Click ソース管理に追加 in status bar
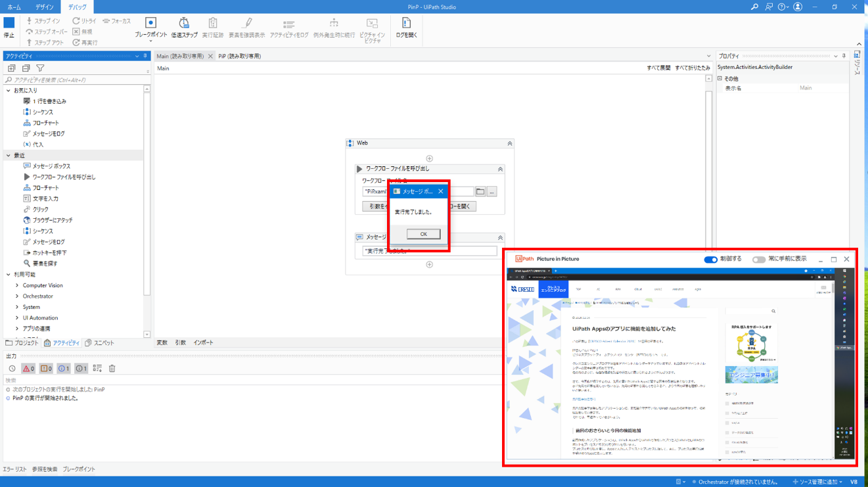Viewport: 868px width, 487px height. pos(817,482)
